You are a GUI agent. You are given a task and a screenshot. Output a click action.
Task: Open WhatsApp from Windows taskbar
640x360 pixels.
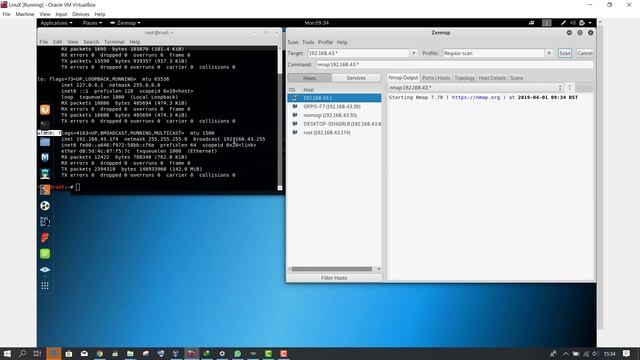click(238, 353)
